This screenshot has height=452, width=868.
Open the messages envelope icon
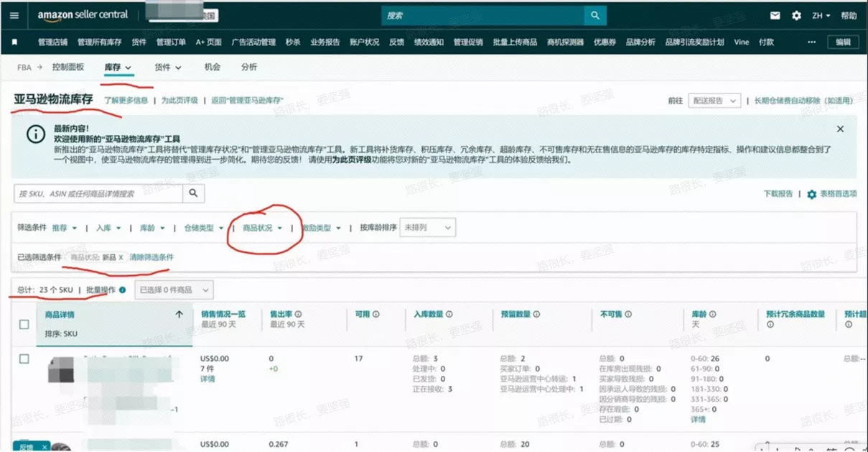[774, 14]
